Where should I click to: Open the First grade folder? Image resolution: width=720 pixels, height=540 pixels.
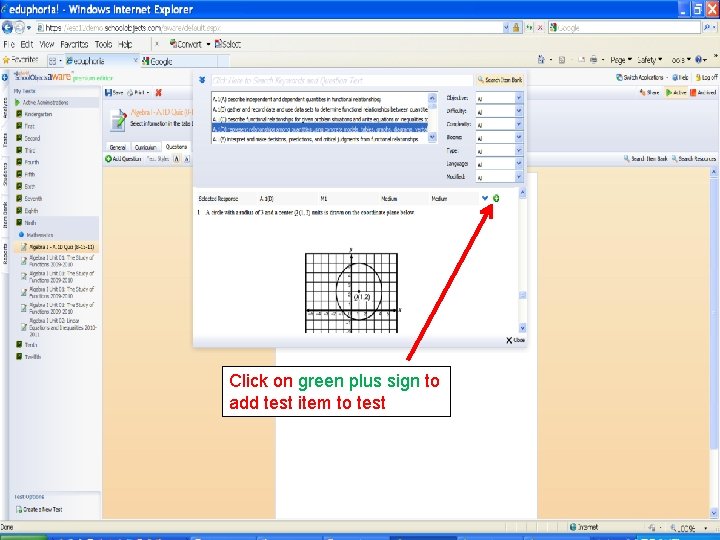tap(25, 126)
